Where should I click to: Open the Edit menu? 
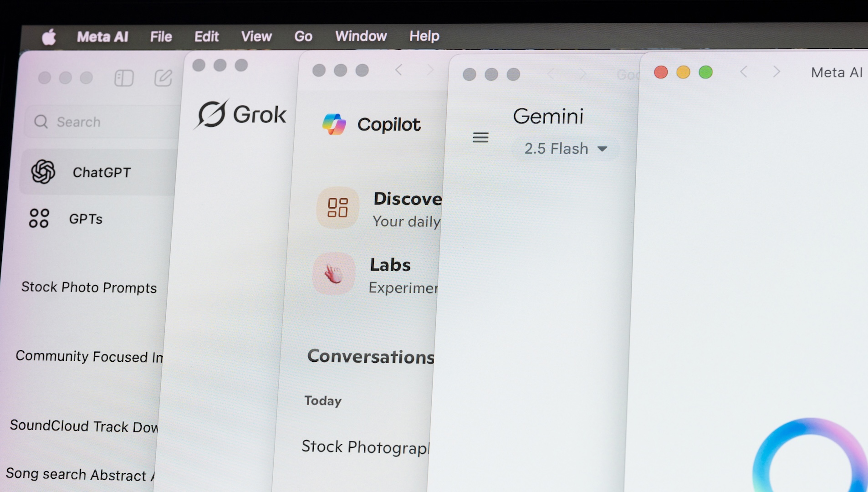point(207,36)
